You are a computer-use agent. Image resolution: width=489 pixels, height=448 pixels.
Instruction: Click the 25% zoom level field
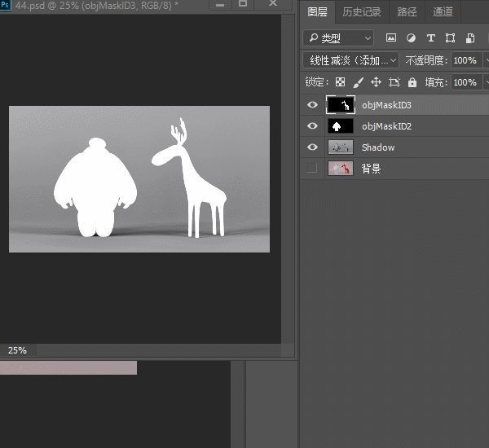(x=17, y=350)
